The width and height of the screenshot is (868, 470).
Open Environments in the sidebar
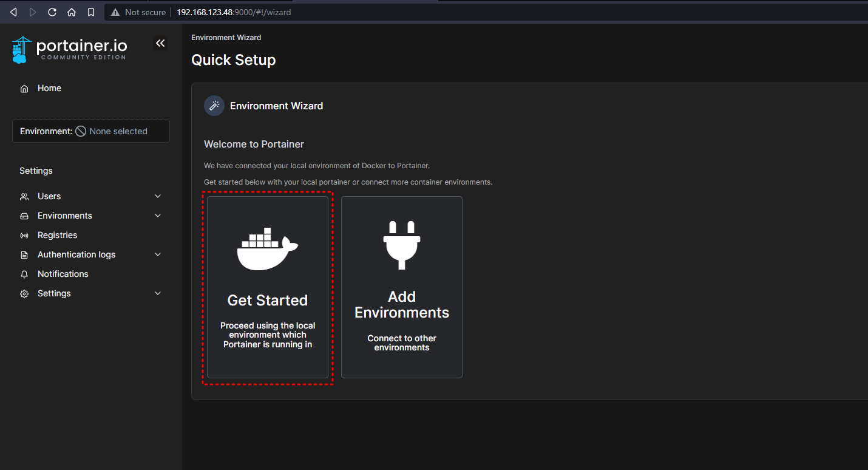(91, 216)
